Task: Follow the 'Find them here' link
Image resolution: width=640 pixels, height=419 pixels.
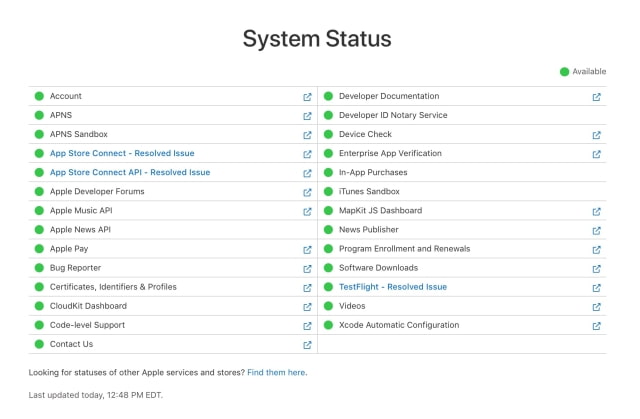Action: [277, 372]
